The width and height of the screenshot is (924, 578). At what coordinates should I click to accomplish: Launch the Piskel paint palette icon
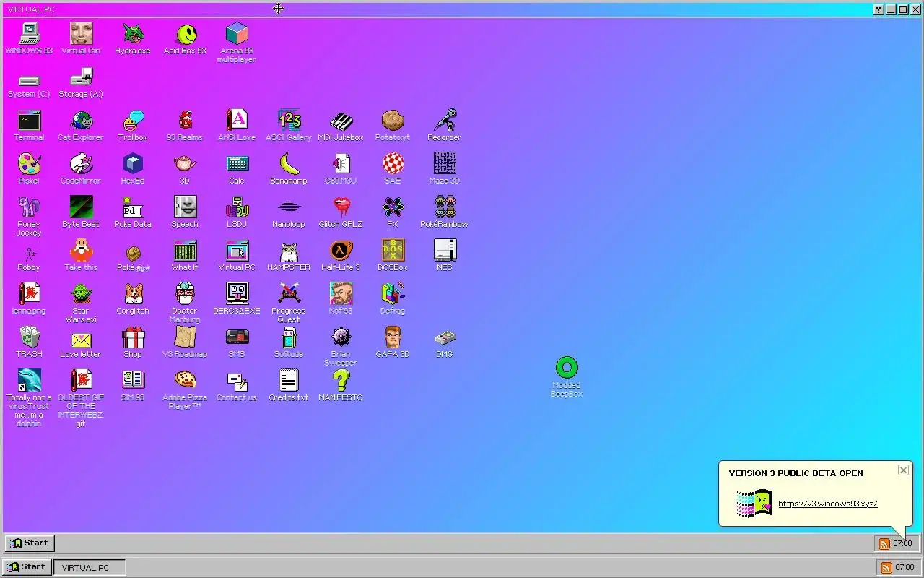pos(29,169)
